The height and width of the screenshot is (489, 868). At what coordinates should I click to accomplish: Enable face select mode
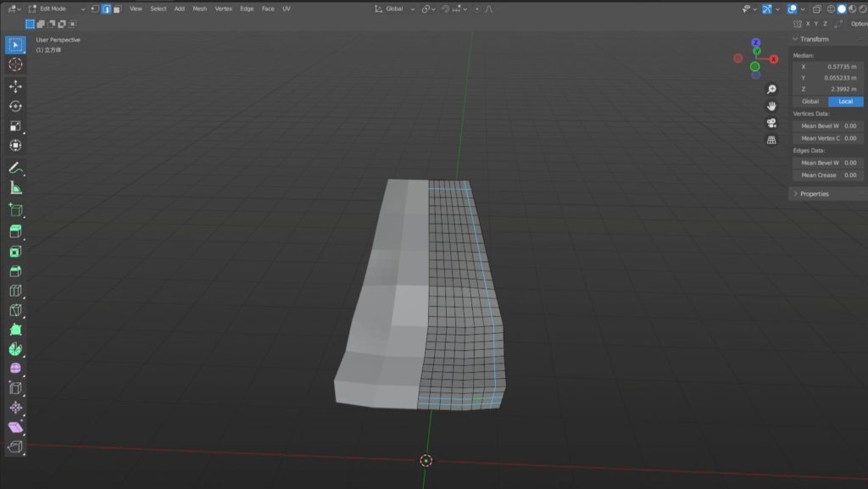point(116,8)
